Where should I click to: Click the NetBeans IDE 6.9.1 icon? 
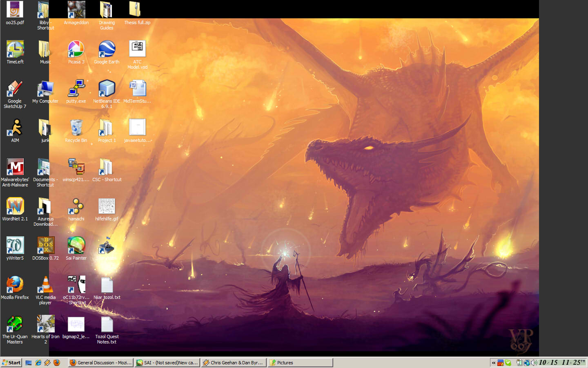coord(107,89)
